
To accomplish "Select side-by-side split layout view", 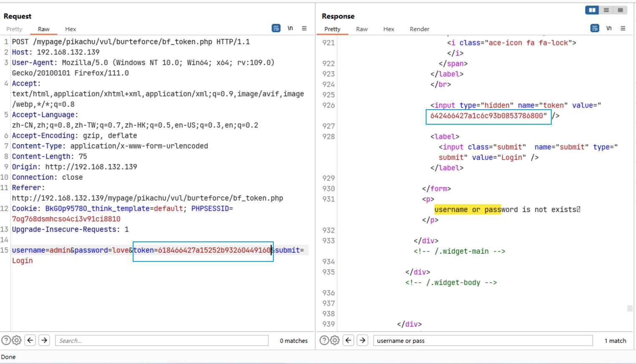I will pyautogui.click(x=592, y=10).
